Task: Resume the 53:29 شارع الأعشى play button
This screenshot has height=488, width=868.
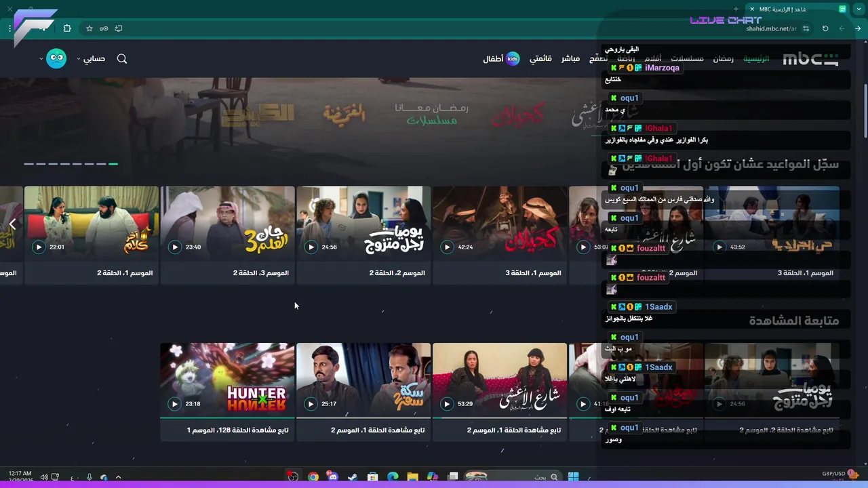Action: pos(447,404)
